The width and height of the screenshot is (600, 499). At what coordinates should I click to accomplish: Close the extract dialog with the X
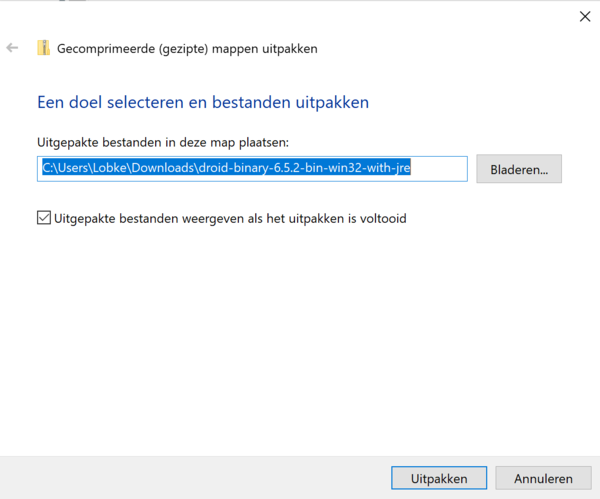click(584, 16)
